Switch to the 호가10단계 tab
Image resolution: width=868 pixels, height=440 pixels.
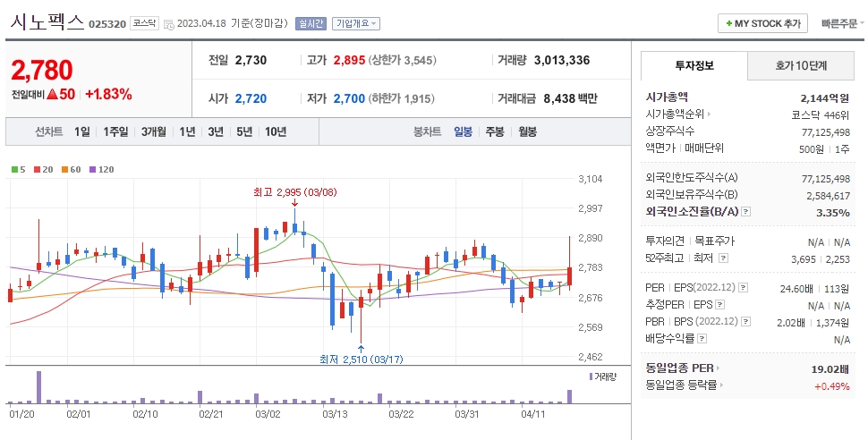pos(801,66)
